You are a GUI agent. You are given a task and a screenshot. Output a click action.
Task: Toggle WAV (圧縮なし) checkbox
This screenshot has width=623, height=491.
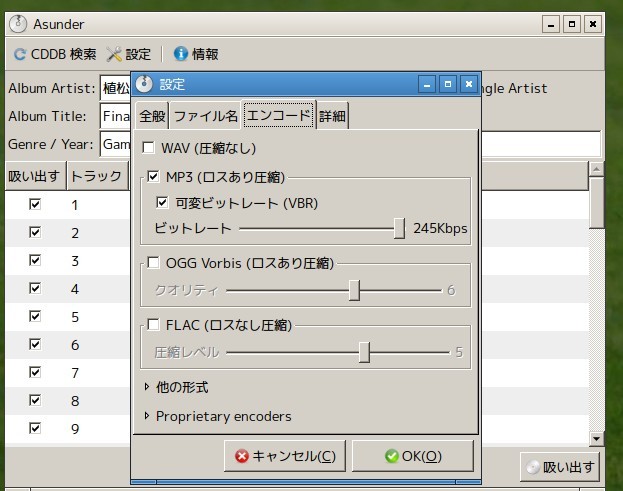148,148
